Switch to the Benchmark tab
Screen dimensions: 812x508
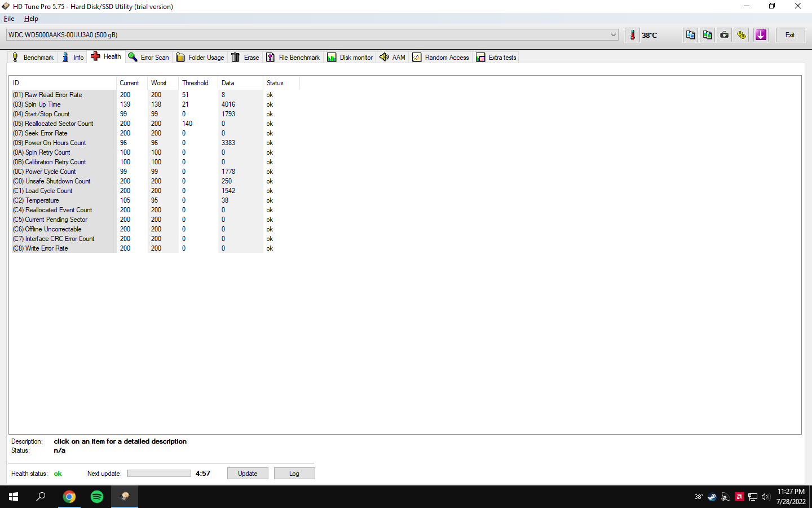click(33, 58)
